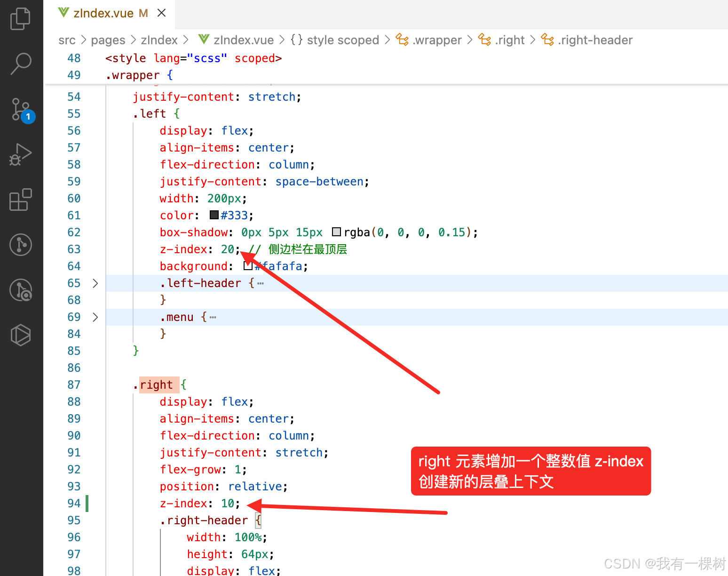Open Source Control view with 1 change
The height and width of the screenshot is (576, 728).
click(x=22, y=110)
